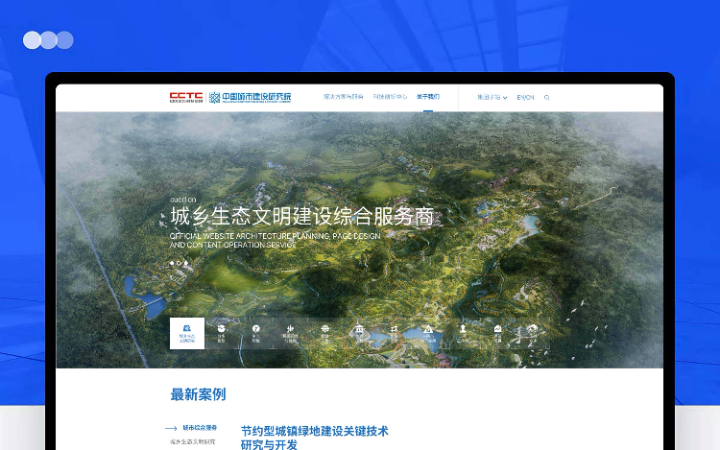This screenshot has height=450, width=720.
Task: Switch language via the EN/CN link
Action: click(525, 98)
